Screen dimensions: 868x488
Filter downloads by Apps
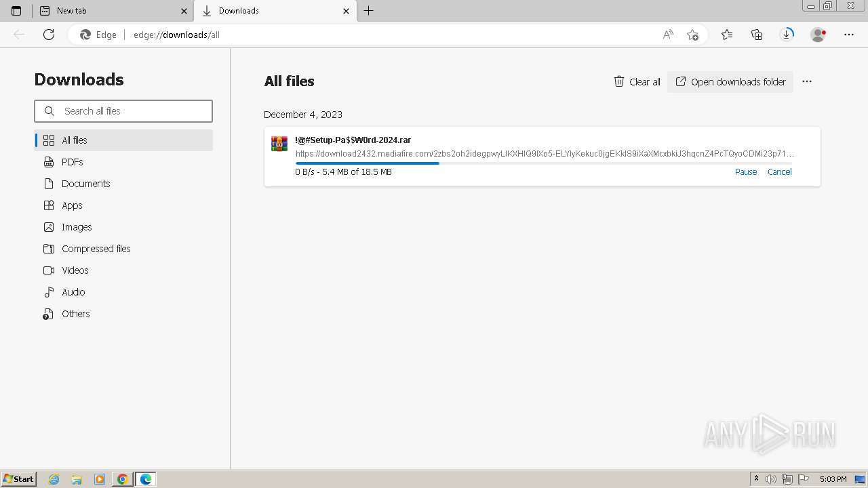pos(123,205)
